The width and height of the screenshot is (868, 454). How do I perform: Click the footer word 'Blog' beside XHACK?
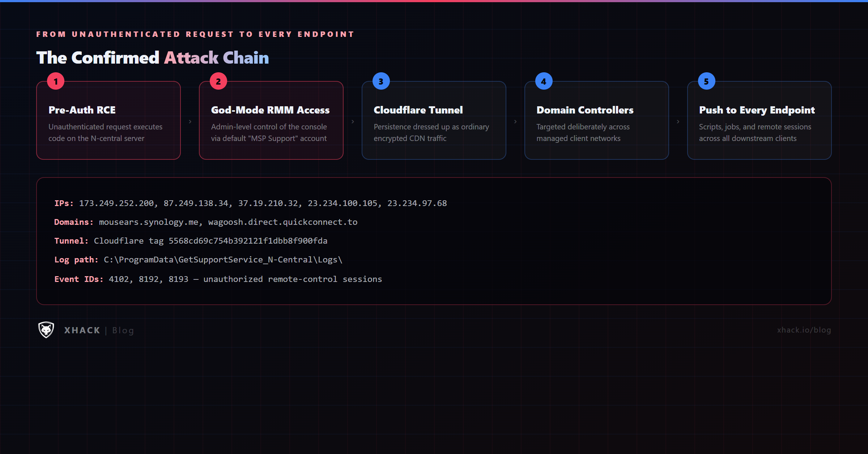[123, 330]
